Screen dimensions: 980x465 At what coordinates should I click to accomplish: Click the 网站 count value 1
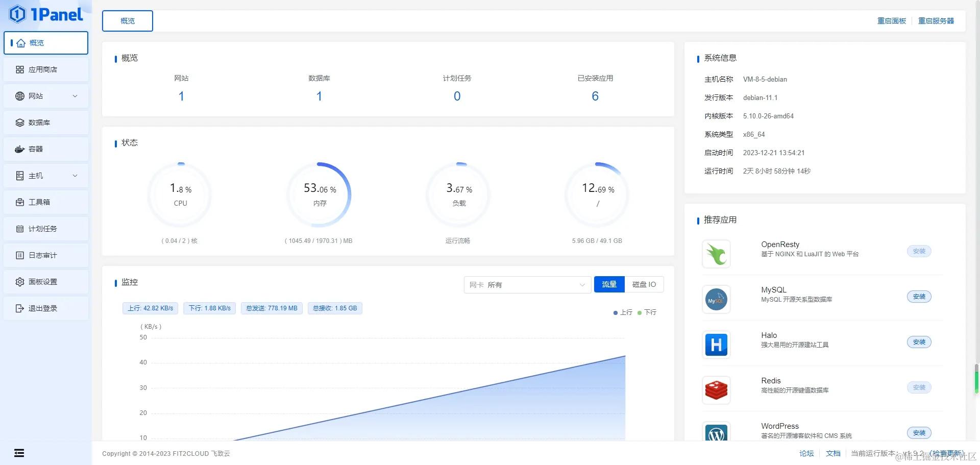(181, 96)
